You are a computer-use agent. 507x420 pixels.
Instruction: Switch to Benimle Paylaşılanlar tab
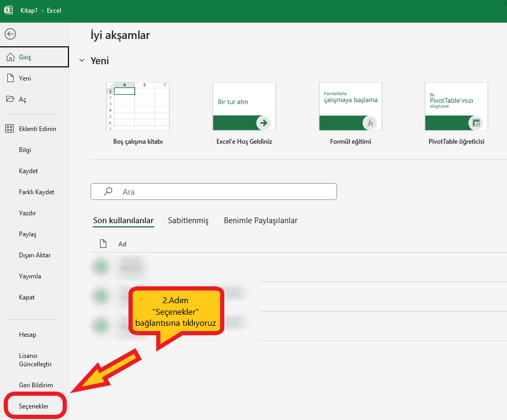(261, 221)
